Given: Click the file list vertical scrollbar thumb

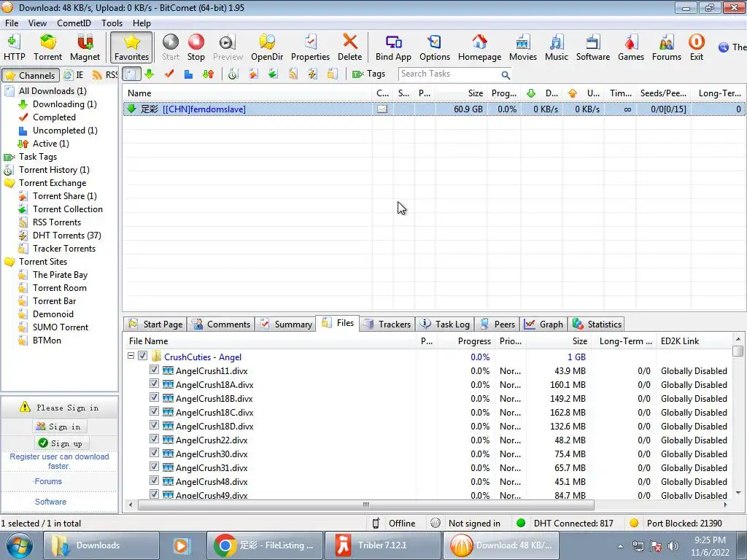Looking at the screenshot, I should (x=738, y=351).
